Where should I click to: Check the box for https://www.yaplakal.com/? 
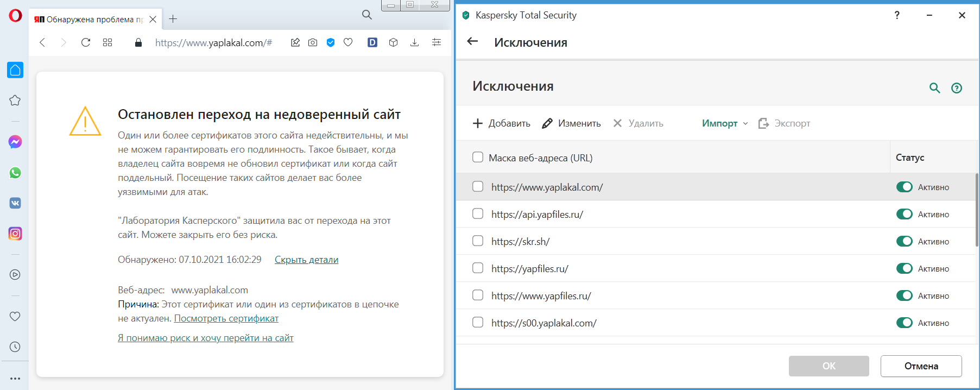(x=478, y=187)
